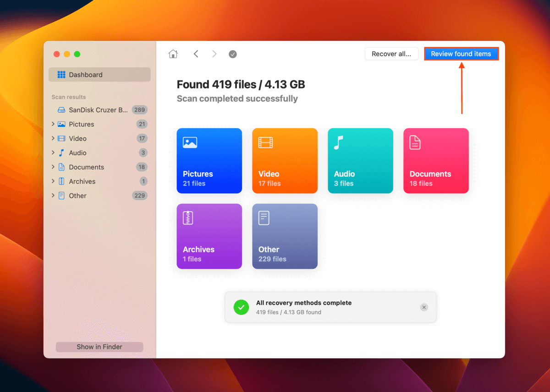Image resolution: width=550 pixels, height=392 pixels.
Task: Select Audio label in sidebar
Action: [78, 152]
